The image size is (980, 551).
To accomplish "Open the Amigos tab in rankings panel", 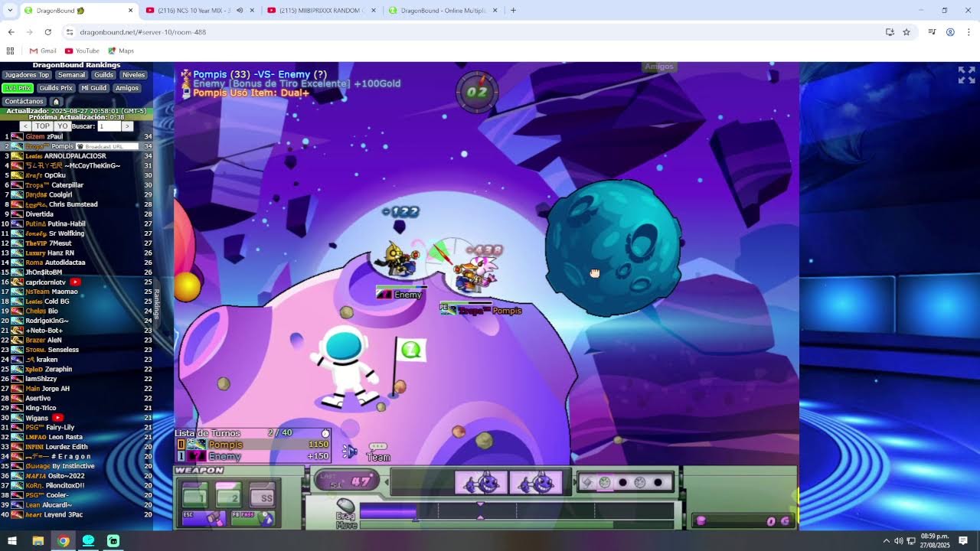I will (126, 88).
